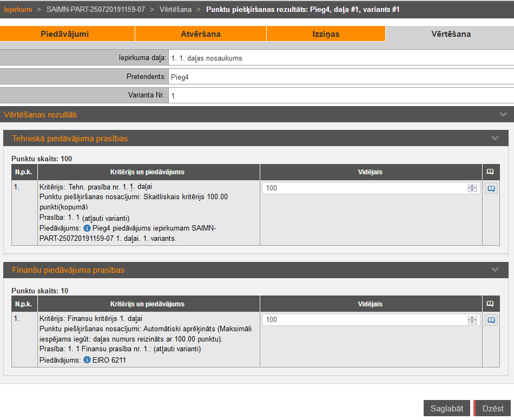
Task: Click the Dzēst button
Action: (492, 409)
